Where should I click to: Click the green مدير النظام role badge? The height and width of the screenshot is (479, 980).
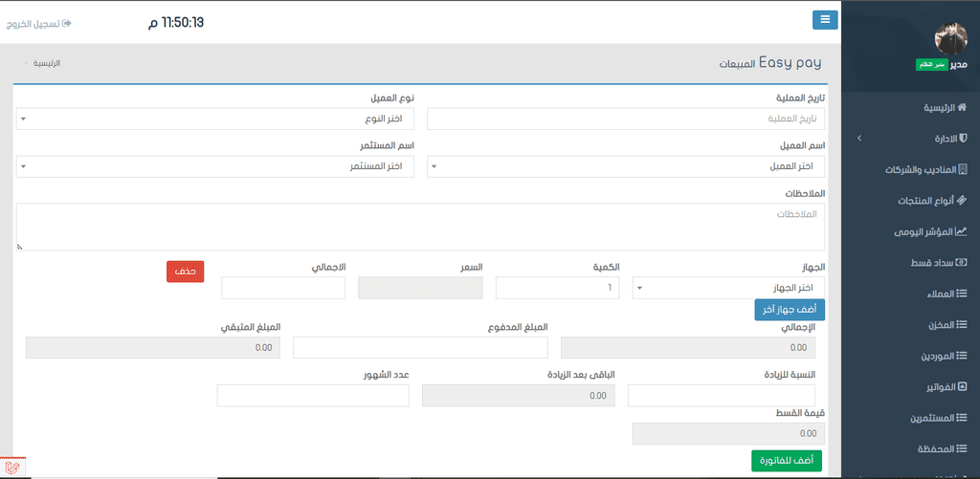[x=932, y=65]
